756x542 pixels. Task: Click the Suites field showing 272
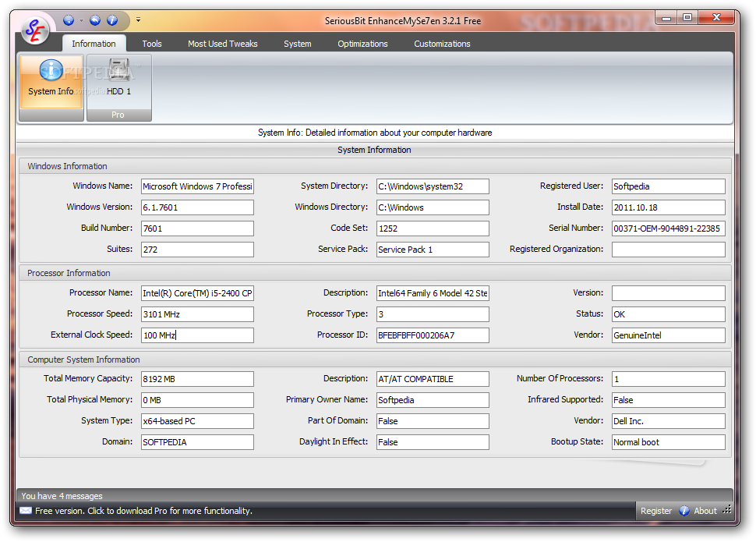[198, 250]
